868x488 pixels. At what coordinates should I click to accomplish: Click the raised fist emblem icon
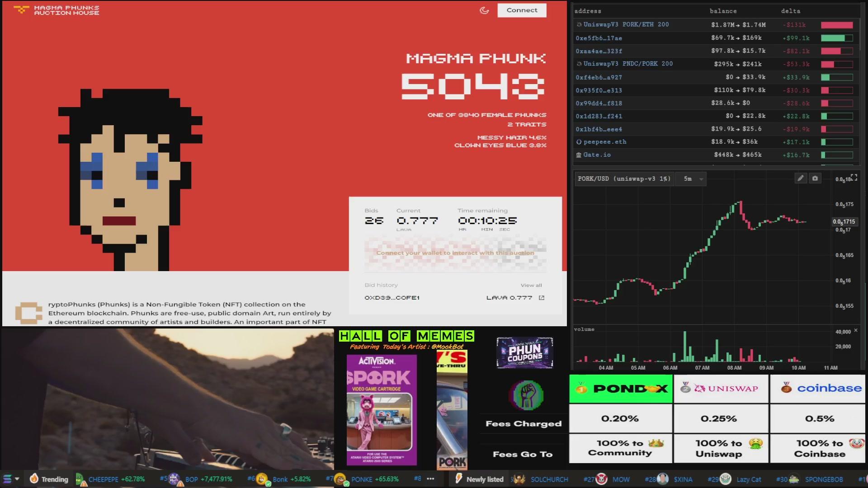click(527, 394)
